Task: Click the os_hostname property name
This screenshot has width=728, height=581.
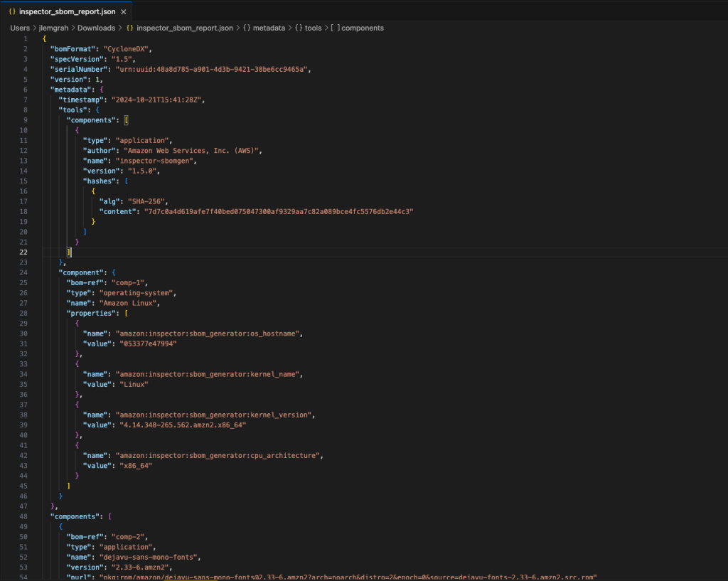Action: pyautogui.click(x=207, y=334)
